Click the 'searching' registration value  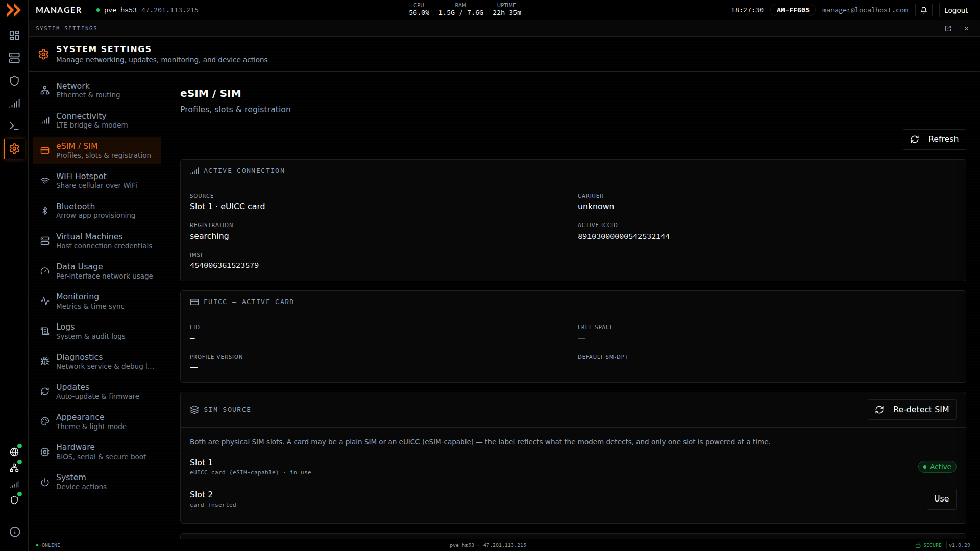pos(209,236)
